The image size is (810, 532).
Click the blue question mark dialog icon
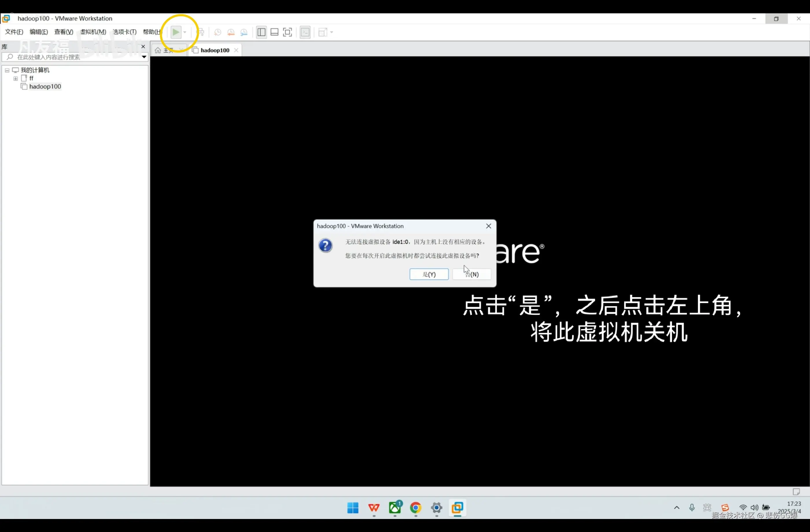click(x=325, y=245)
